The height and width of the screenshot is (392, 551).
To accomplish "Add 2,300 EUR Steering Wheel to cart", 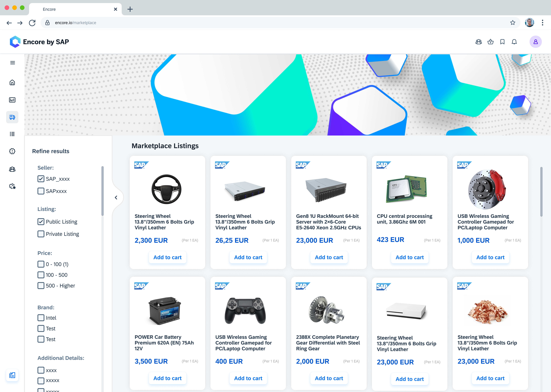I will pos(167,257).
